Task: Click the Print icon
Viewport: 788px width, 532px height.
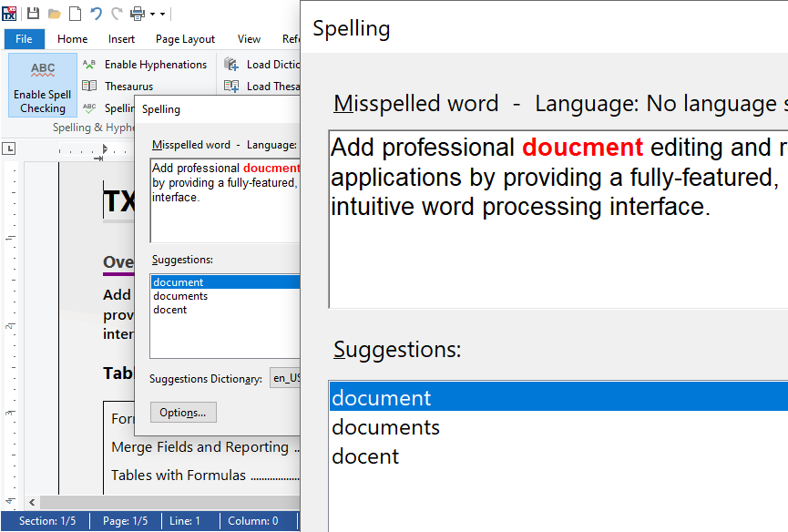Action: [x=138, y=14]
